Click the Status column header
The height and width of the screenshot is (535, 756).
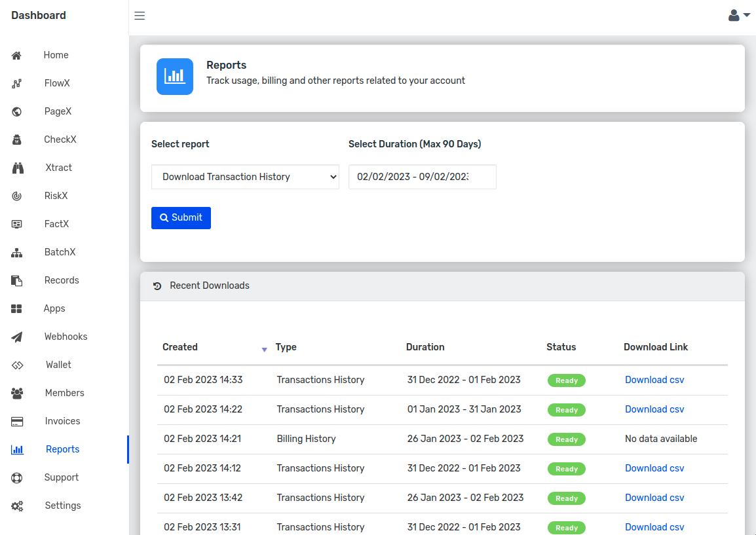pos(561,347)
